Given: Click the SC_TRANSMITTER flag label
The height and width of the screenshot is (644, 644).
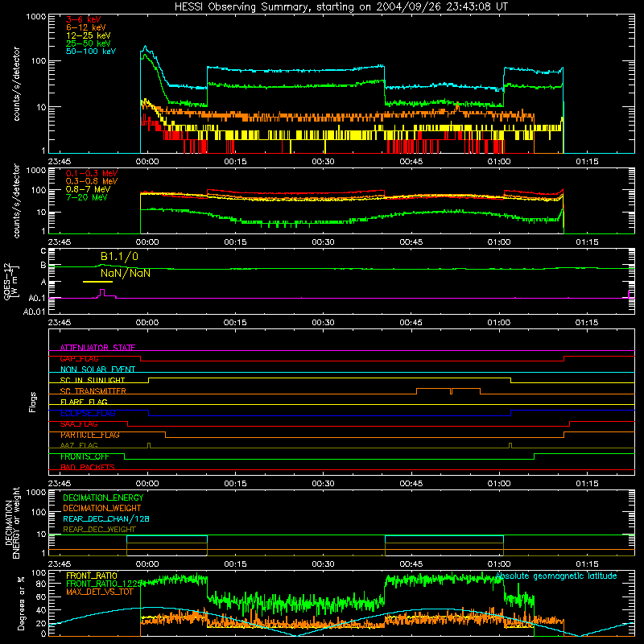Looking at the screenshot, I should [x=93, y=391].
